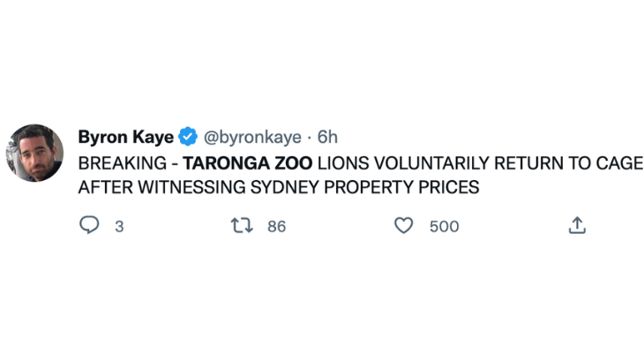Click the 6h timestamp
The width and height of the screenshot is (644, 363).
tap(328, 137)
